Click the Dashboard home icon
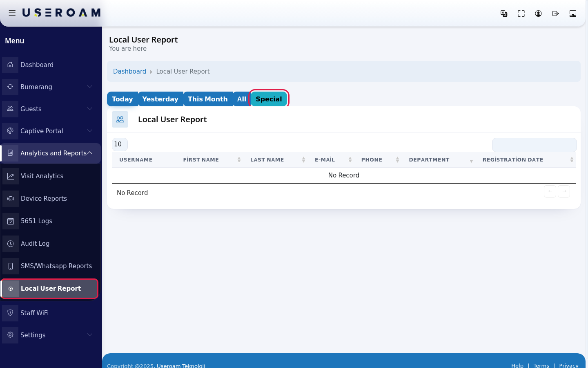Viewport: 588px width, 368px height. tap(10, 65)
